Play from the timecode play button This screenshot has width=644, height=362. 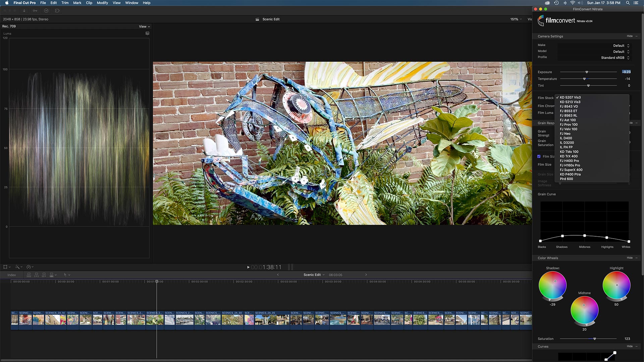(248, 267)
